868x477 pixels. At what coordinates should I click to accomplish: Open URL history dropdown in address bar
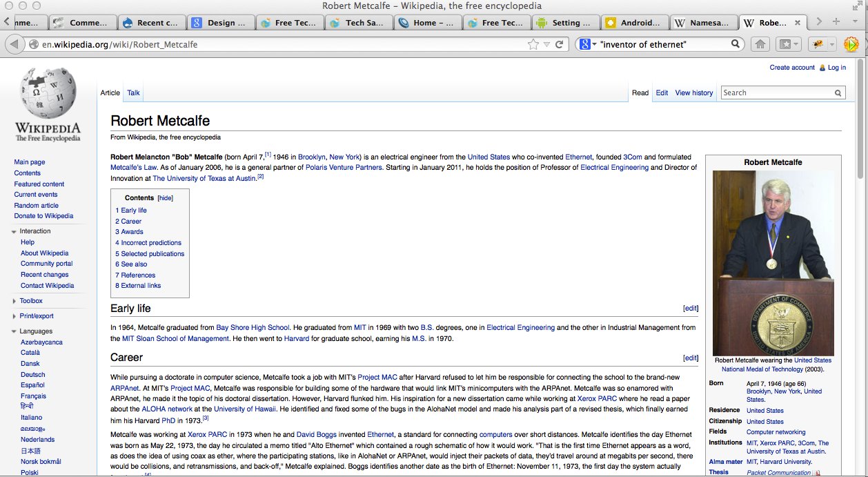(546, 44)
